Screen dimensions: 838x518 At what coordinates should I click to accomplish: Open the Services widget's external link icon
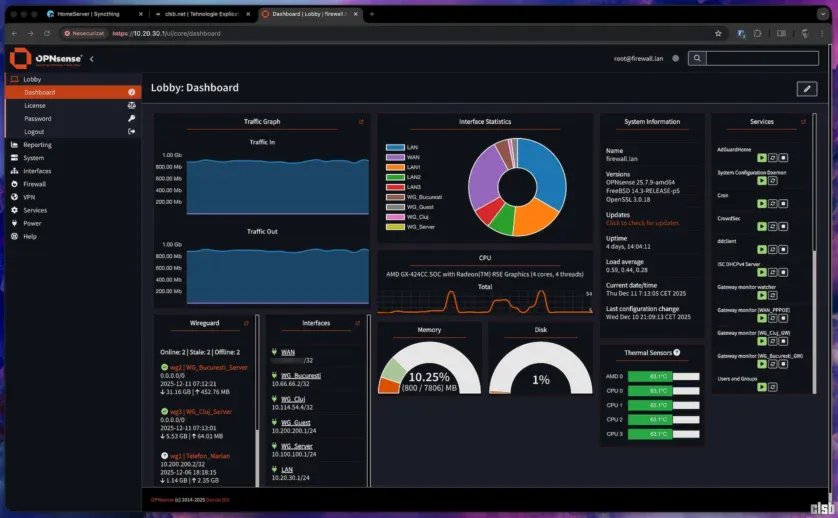tap(802, 122)
